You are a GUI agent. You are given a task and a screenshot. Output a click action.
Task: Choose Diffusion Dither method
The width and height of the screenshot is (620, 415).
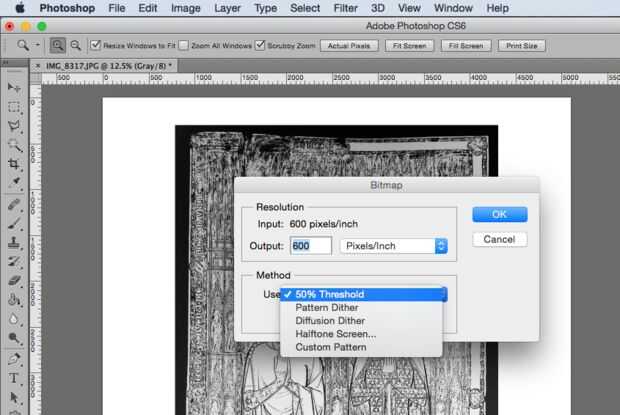[x=361, y=321]
